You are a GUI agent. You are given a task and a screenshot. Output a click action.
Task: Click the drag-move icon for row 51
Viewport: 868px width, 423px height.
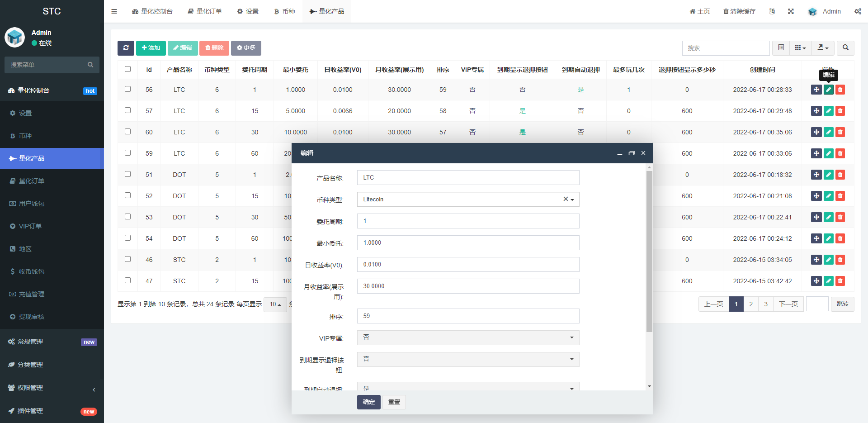point(816,175)
